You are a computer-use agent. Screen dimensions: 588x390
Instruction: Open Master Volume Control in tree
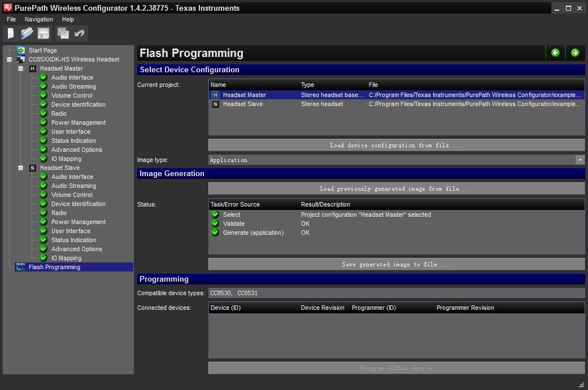tap(72, 95)
